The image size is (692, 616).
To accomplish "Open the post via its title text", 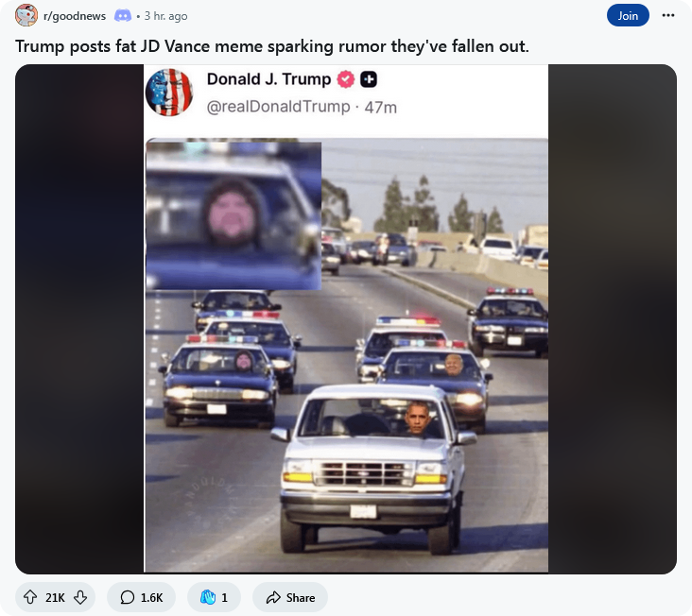I will pos(272,46).
